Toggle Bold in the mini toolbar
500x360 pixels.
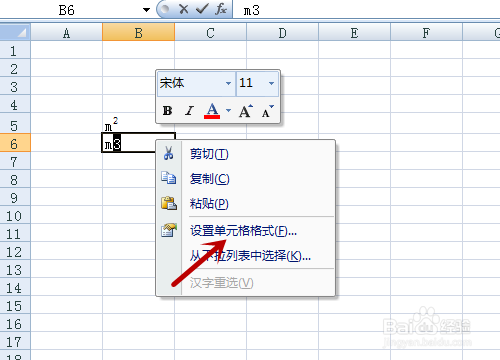[167, 111]
